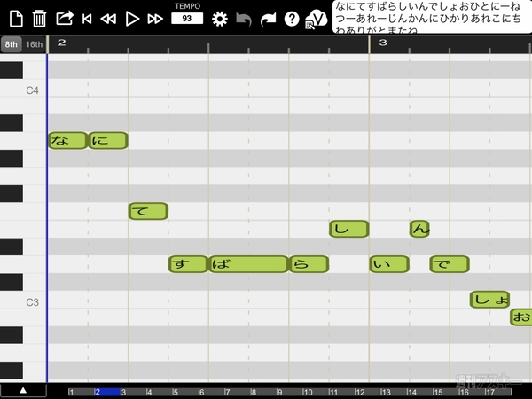Select the し note before measure 3
Image resolution: width=532 pixels, height=399 pixels.
click(x=349, y=229)
